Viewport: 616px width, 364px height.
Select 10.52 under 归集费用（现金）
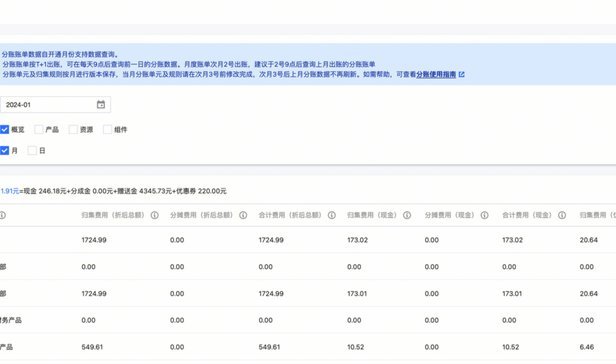[356, 347]
